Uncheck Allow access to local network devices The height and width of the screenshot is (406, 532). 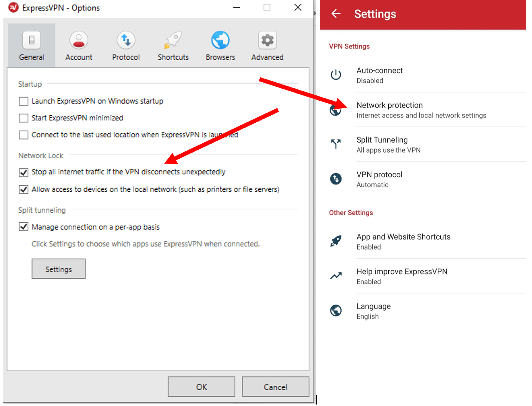[x=24, y=190]
